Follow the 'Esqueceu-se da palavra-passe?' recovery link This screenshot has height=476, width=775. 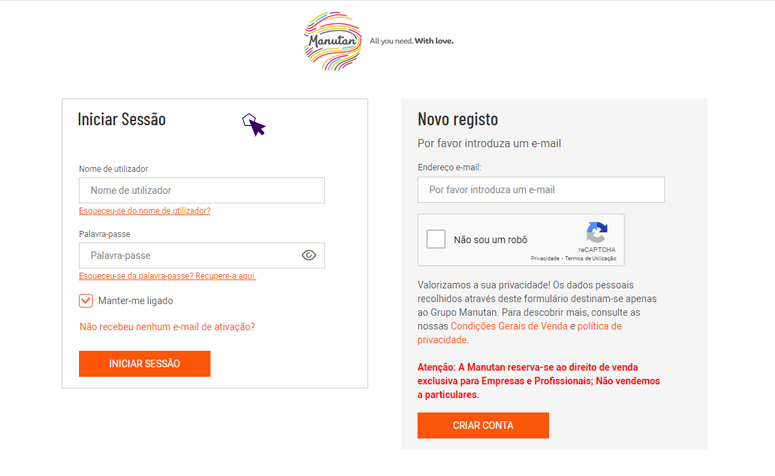click(x=168, y=276)
